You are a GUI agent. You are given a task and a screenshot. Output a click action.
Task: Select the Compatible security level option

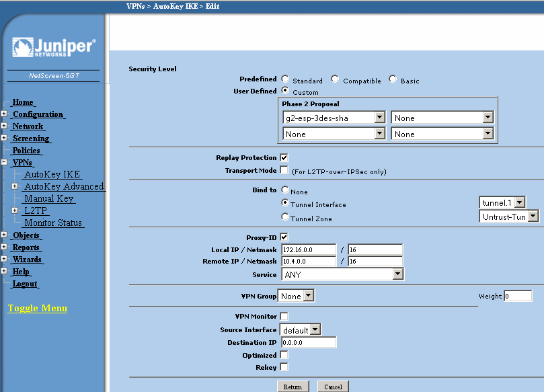[335, 79]
